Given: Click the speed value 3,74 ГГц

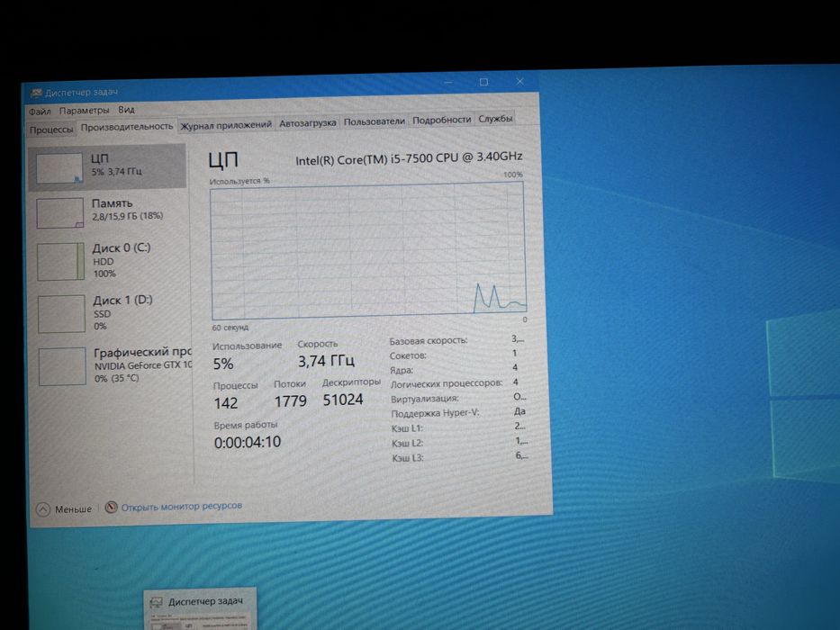Looking at the screenshot, I should tap(326, 362).
